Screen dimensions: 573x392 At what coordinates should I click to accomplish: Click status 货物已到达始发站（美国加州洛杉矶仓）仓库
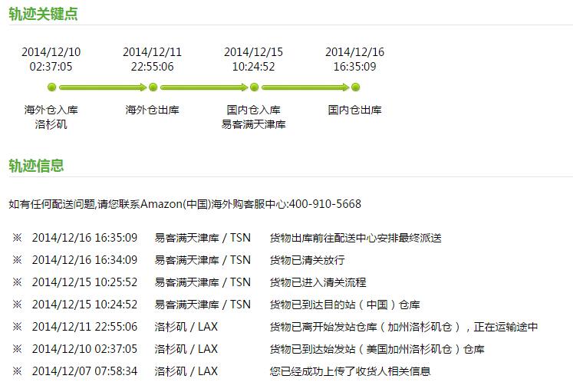coord(377,349)
